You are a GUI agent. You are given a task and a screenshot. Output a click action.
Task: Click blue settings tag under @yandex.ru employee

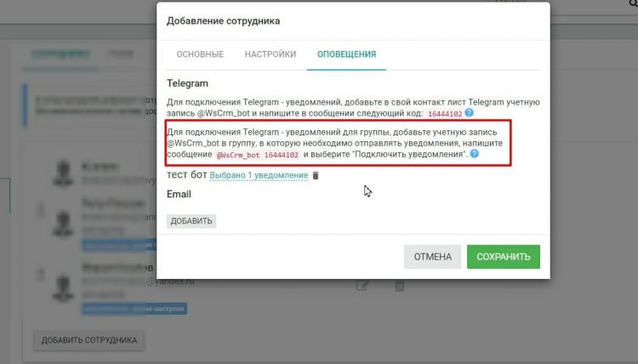[134, 309]
